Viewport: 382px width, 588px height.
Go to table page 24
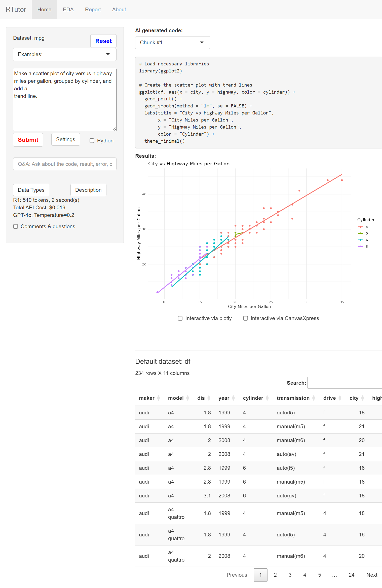pos(352,575)
